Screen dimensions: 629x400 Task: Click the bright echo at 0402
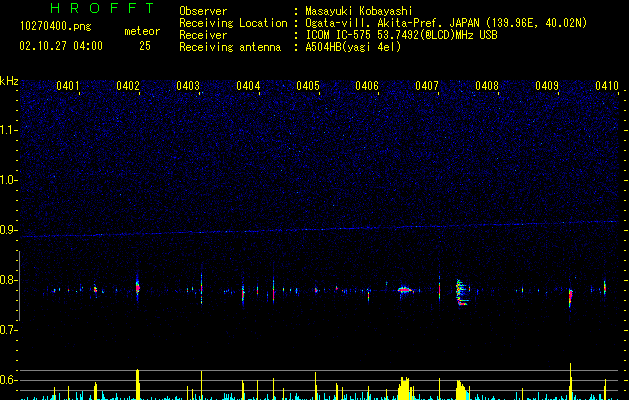(x=138, y=287)
